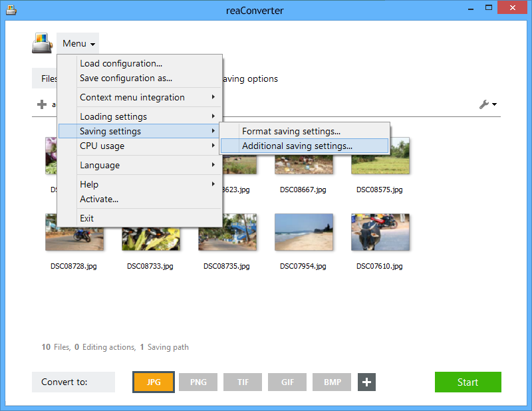Expand Loading settings submenu
The width and height of the screenshot is (532, 411).
140,116
